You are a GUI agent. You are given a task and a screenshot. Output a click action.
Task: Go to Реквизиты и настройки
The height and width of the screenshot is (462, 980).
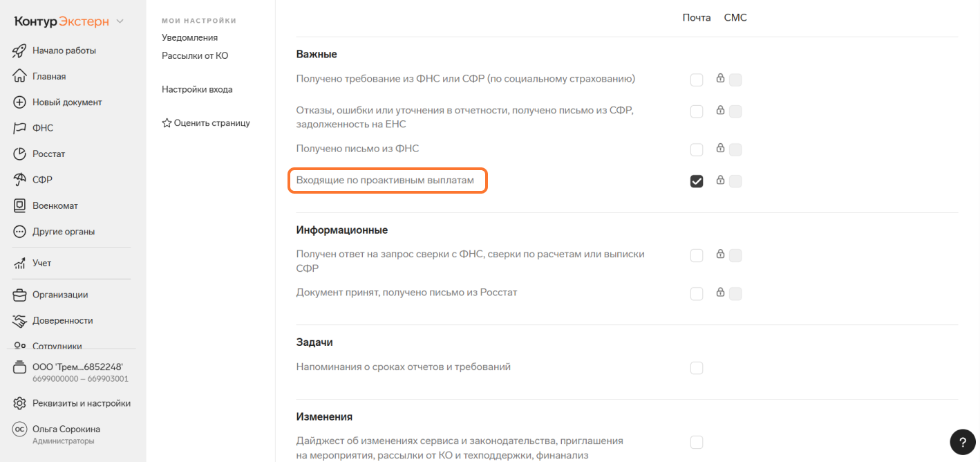point(72,403)
